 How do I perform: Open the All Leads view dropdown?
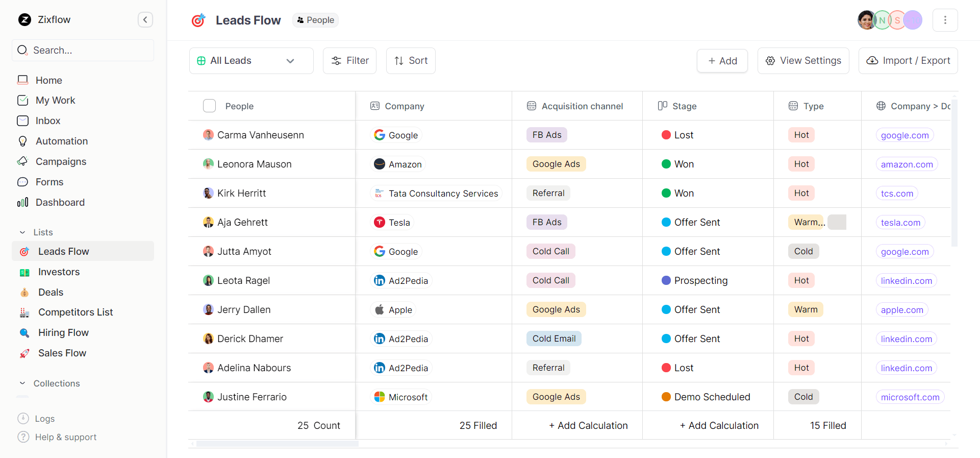tap(251, 61)
